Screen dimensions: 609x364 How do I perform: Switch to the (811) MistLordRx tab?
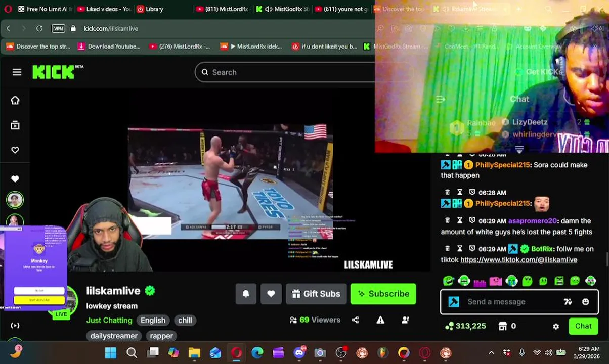pos(222,9)
